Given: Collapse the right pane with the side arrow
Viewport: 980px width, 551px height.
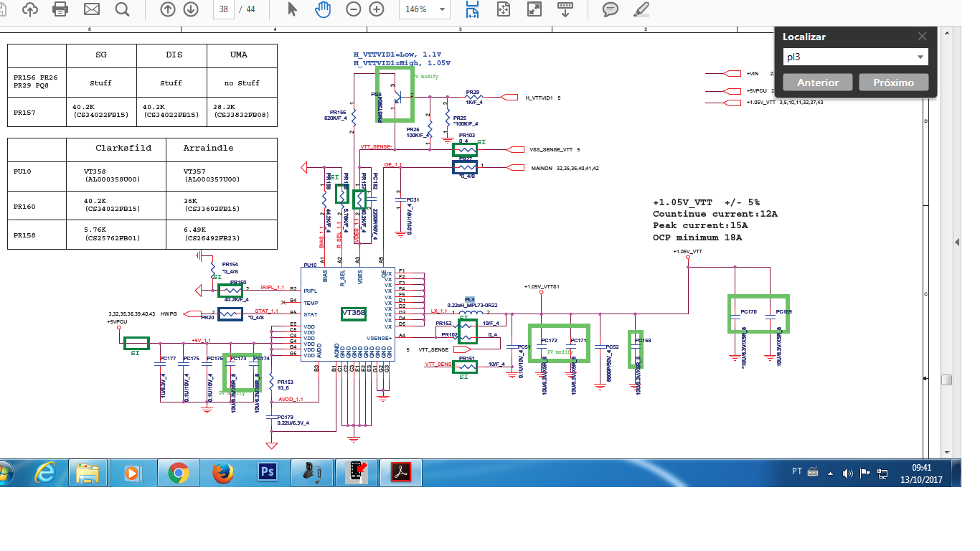Looking at the screenshot, I should pos(958,244).
